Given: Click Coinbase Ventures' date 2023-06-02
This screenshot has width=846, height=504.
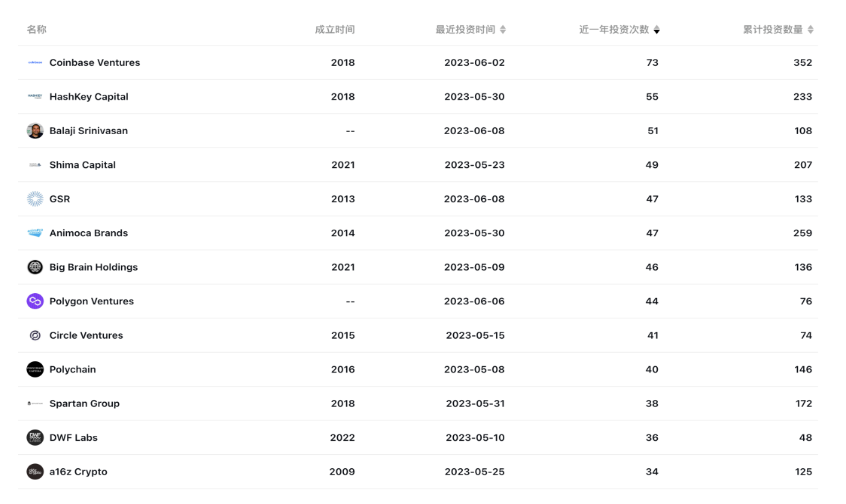Looking at the screenshot, I should tap(475, 63).
